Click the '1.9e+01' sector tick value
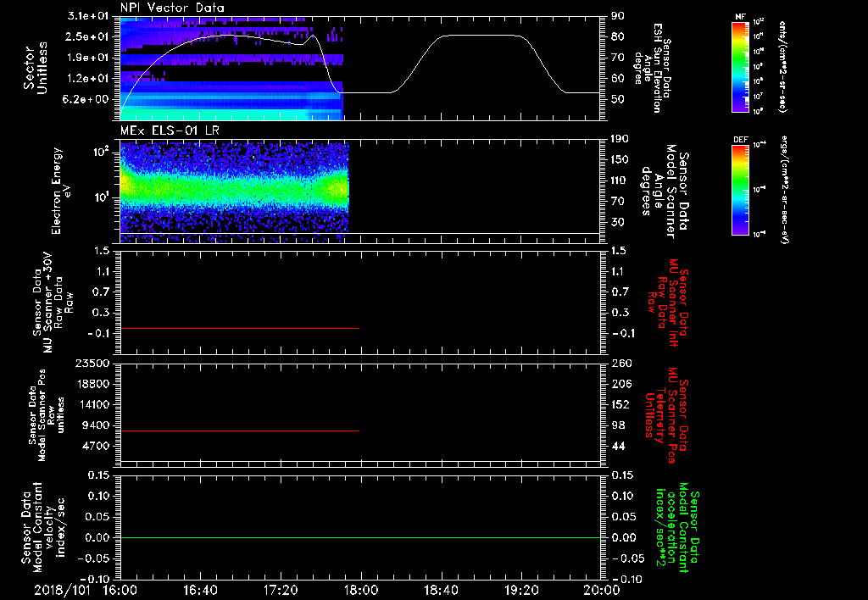Viewport: 868px width, 600px height. pyautogui.click(x=88, y=58)
